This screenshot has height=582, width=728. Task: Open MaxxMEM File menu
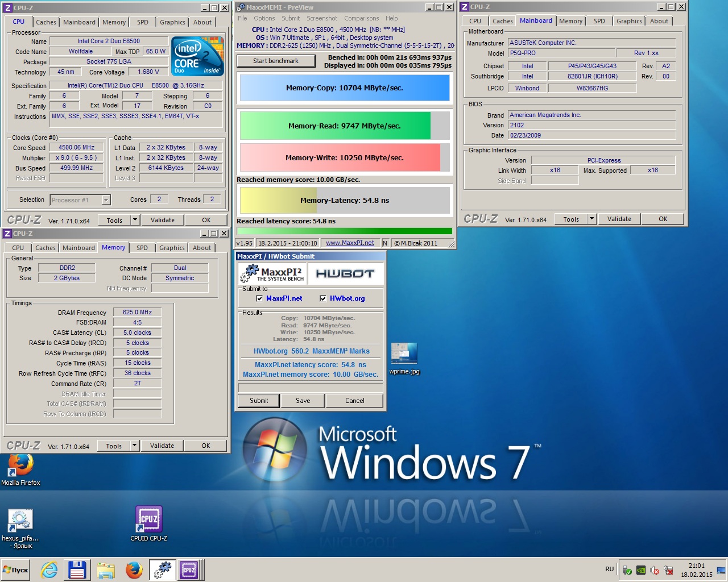point(242,18)
